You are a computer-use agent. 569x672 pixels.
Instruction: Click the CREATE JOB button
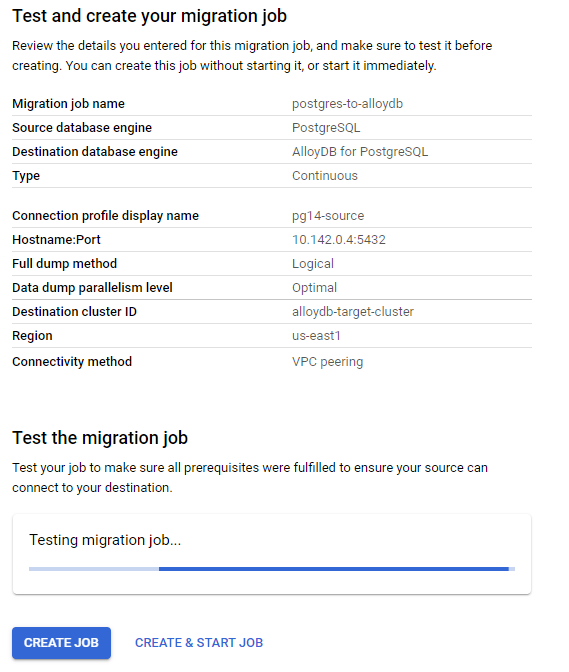click(x=61, y=642)
